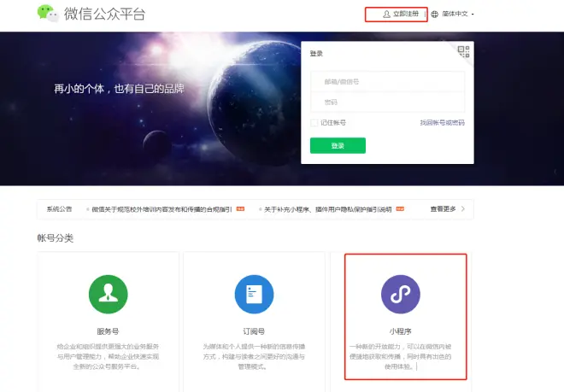Viewport: 564px width, 392px height.
Task: Click the WeChat logo icon
Action: 48,13
